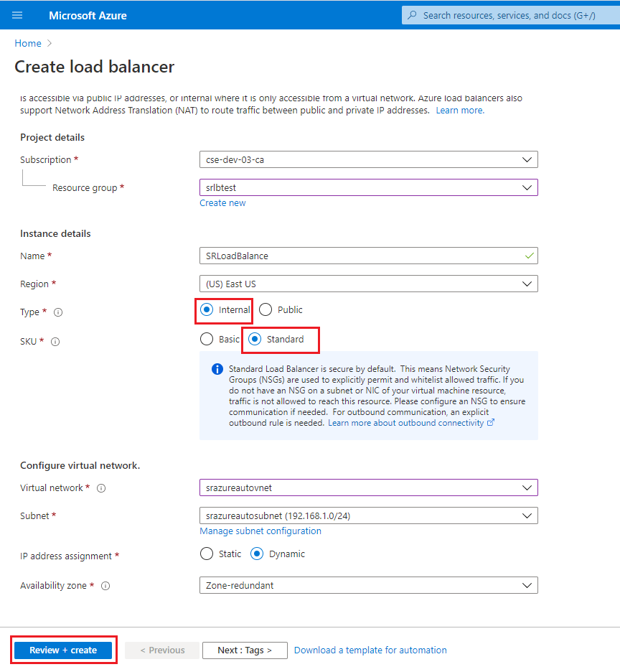Click the info icon beside Availability zone
620x672 pixels.
[x=105, y=585]
